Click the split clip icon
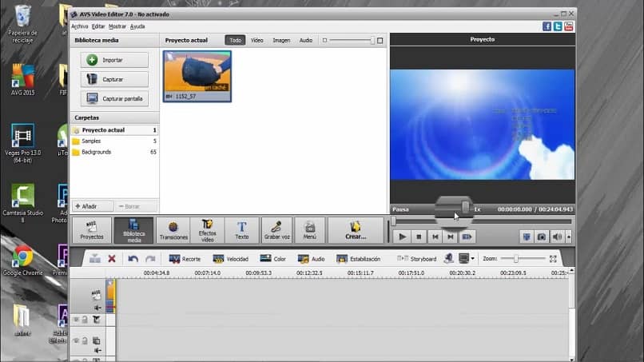The width and height of the screenshot is (644, 362). pyautogui.click(x=95, y=258)
